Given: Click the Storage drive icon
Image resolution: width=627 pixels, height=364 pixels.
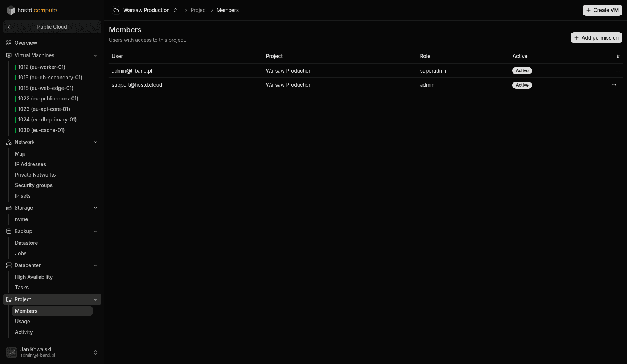Looking at the screenshot, I should point(9,208).
